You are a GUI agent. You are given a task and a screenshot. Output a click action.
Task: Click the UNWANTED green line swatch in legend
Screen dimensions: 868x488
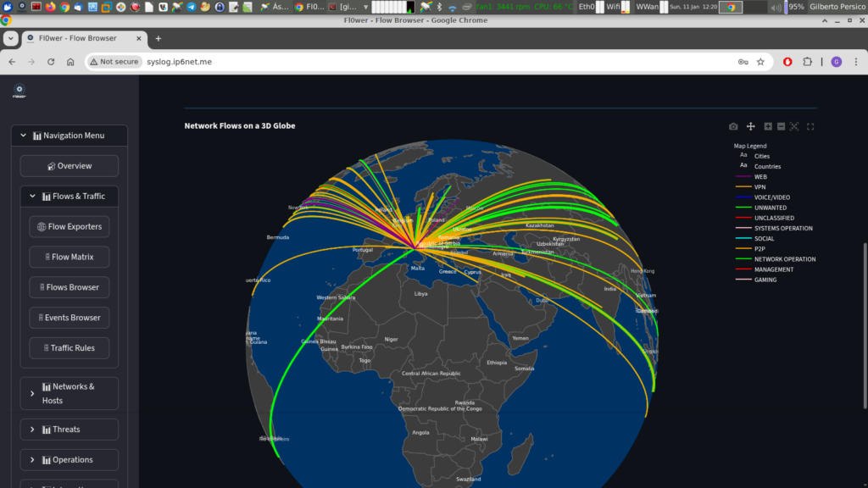743,208
